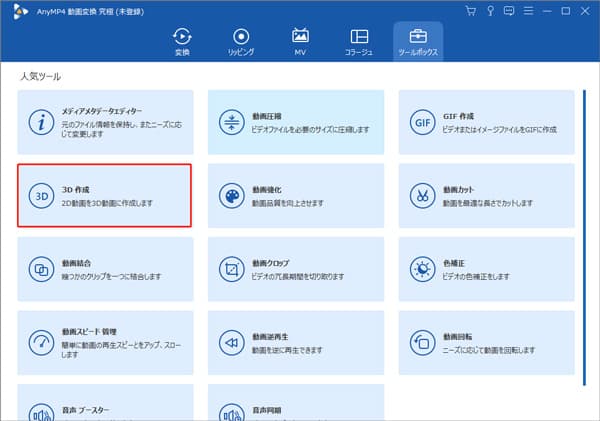This screenshot has height=421, width=600.
Task: Open the 動画カット scissors icon
Action: pyautogui.click(x=422, y=195)
